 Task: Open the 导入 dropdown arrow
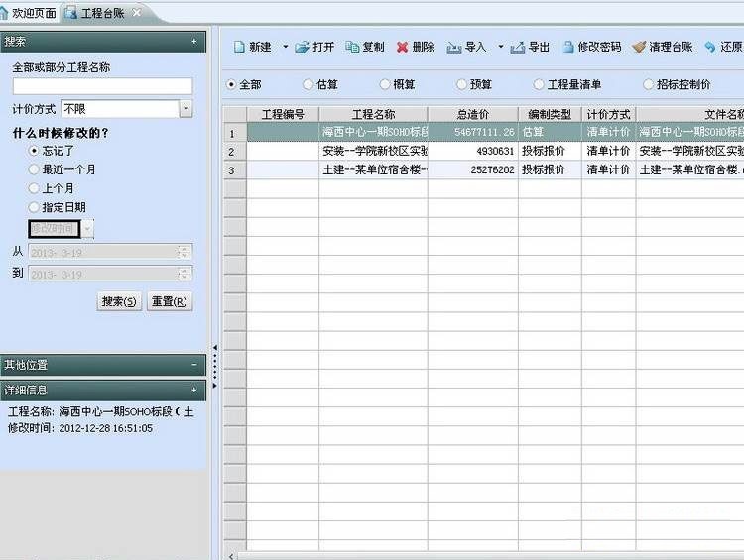501,47
